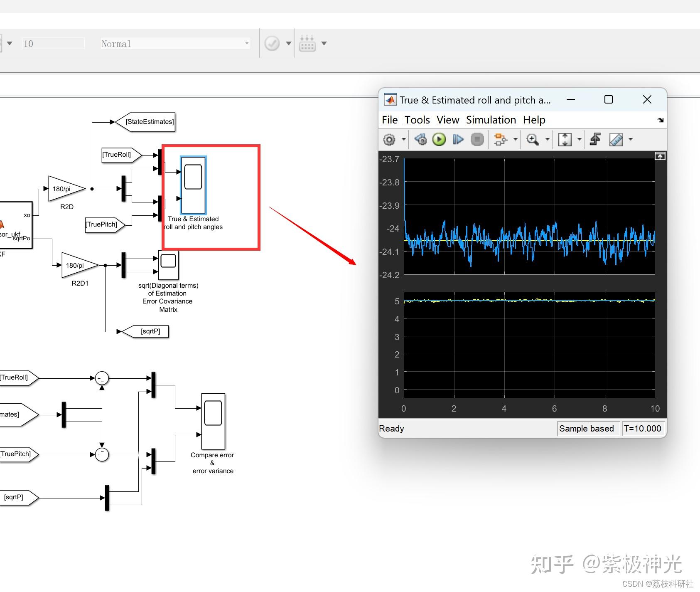
Task: Click the upper roll angle plot area
Action: coord(529,217)
